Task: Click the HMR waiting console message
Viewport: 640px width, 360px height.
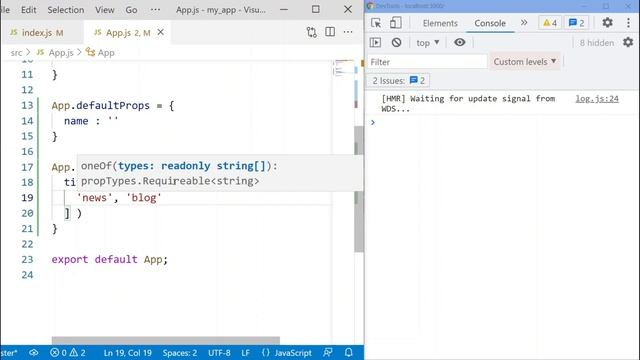Action: 468,104
